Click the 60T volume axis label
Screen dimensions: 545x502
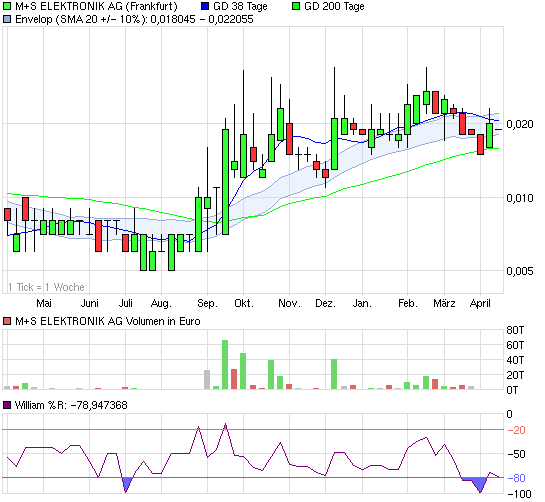coord(515,345)
